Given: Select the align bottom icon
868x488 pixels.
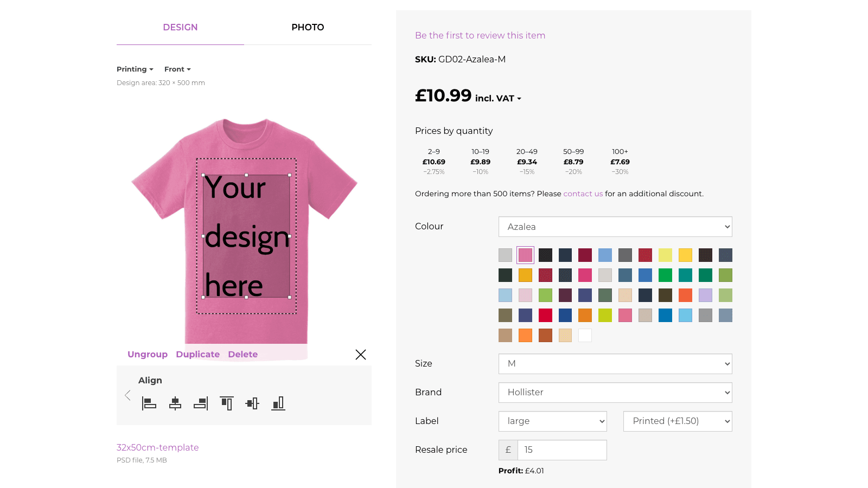Looking at the screenshot, I should click(x=278, y=403).
